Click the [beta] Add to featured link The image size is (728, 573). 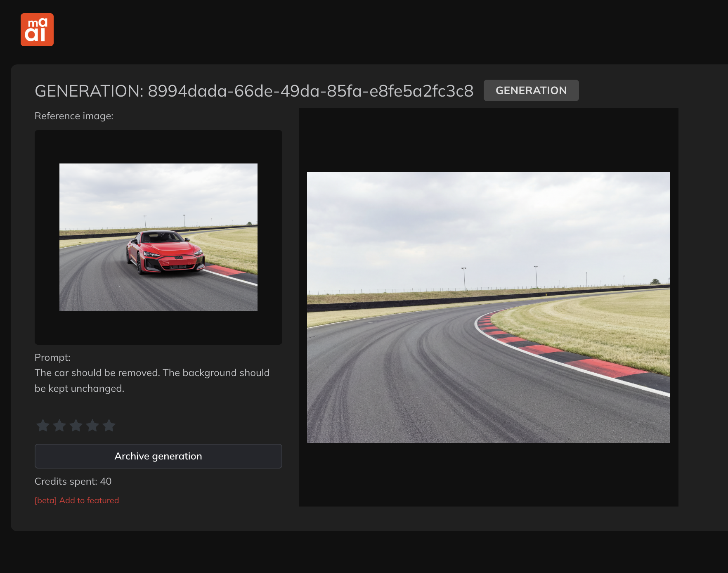[77, 500]
